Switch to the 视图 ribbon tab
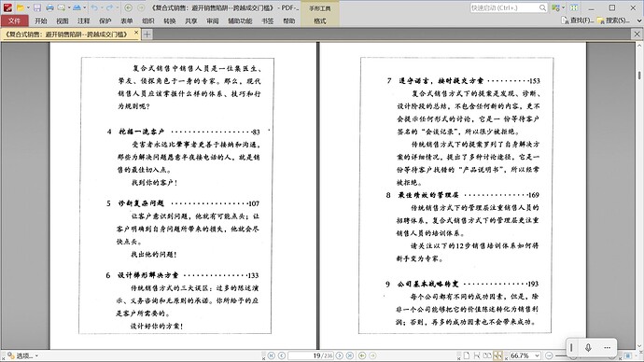 click(x=62, y=21)
